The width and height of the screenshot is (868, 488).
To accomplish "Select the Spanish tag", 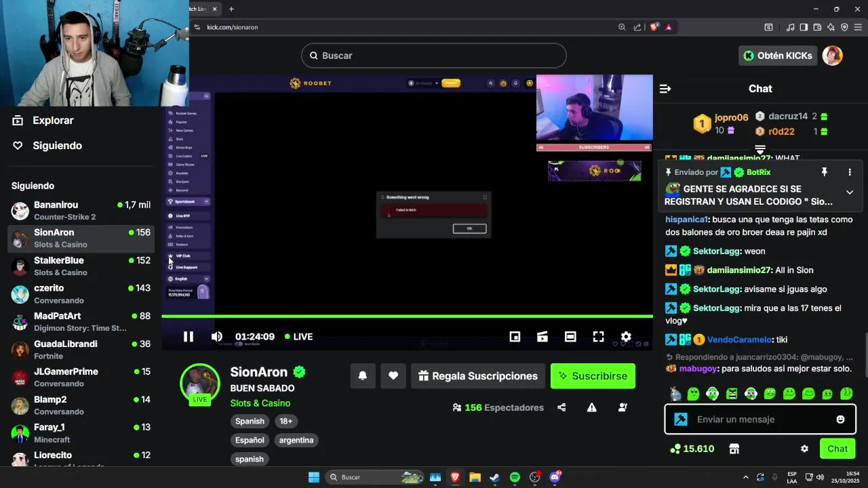I will (x=250, y=422).
